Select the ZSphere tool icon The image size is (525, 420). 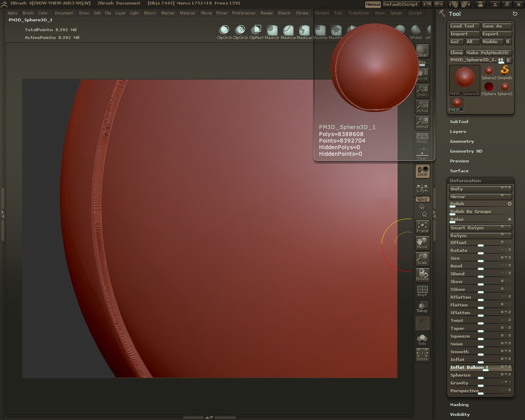(x=488, y=88)
